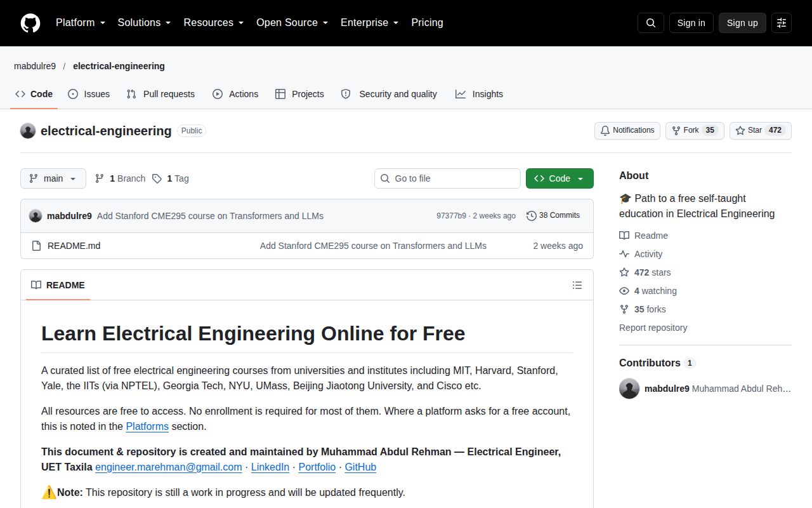Open the Pricing page
812x508 pixels.
tap(427, 23)
